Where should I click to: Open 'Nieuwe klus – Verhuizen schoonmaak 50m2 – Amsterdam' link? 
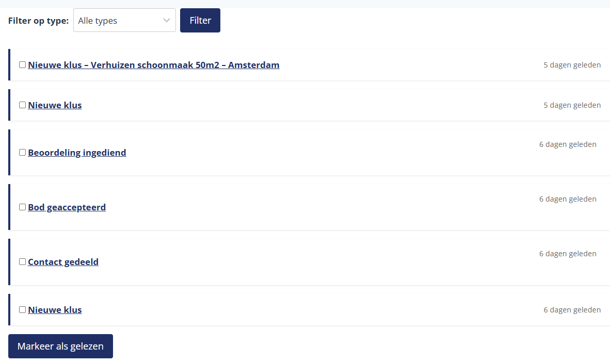154,65
